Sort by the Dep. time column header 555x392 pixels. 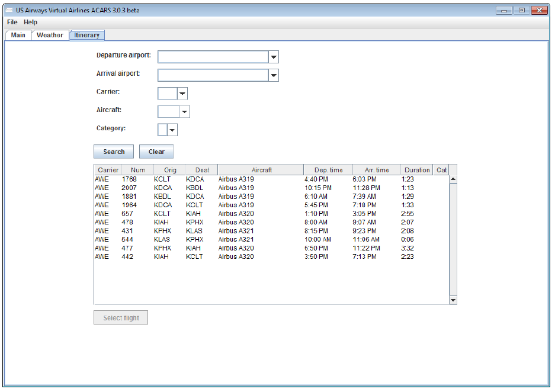329,170
